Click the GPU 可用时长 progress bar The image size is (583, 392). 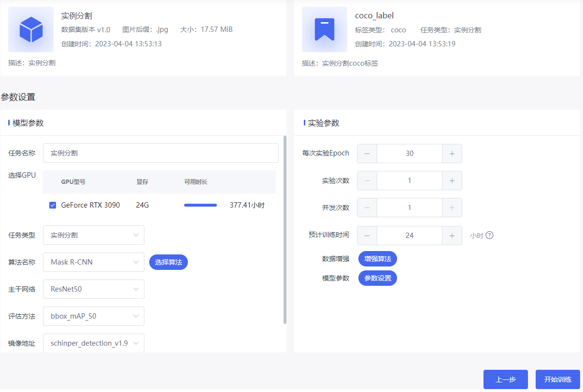205,205
